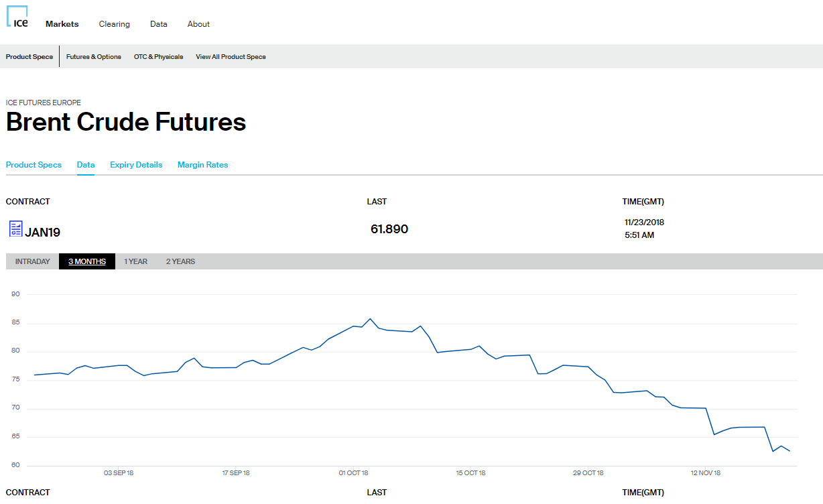Click the 03 SEP 18 axis label
The height and width of the screenshot is (504, 823).
[x=119, y=473]
